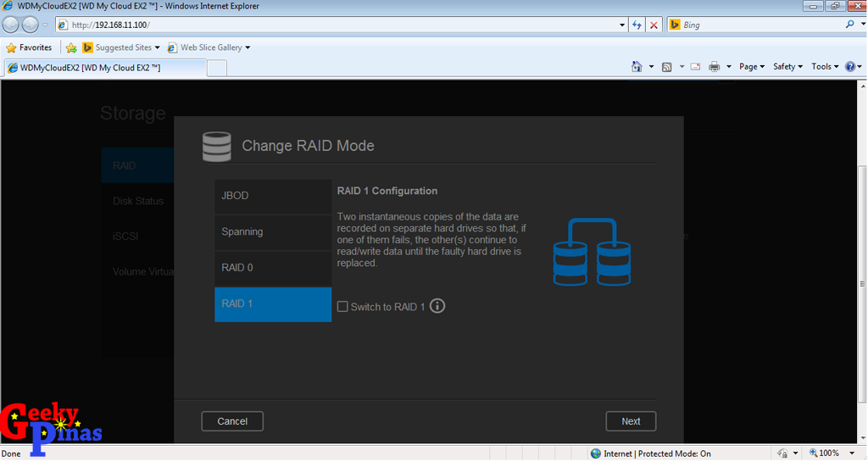The width and height of the screenshot is (868, 462).
Task: Focus the address bar with 192.168.11.100
Action: tap(337, 25)
